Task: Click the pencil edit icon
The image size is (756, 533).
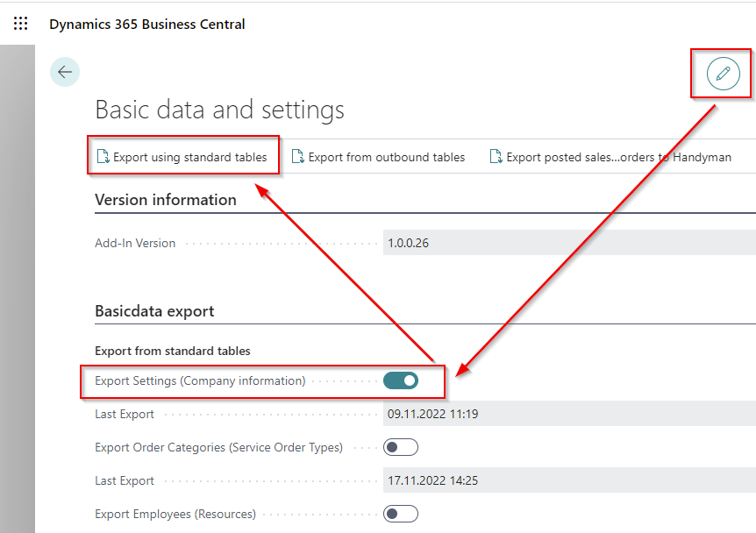Action: coord(723,74)
